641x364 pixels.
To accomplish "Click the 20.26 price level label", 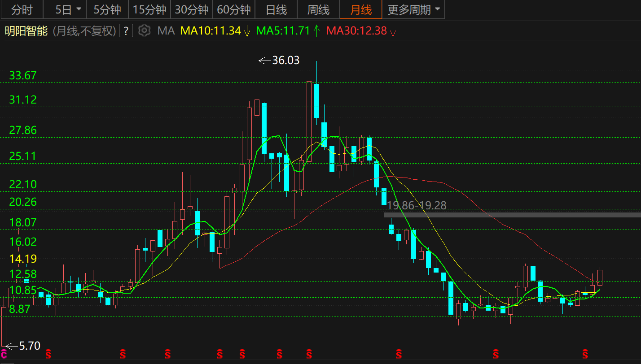I will point(23,202).
